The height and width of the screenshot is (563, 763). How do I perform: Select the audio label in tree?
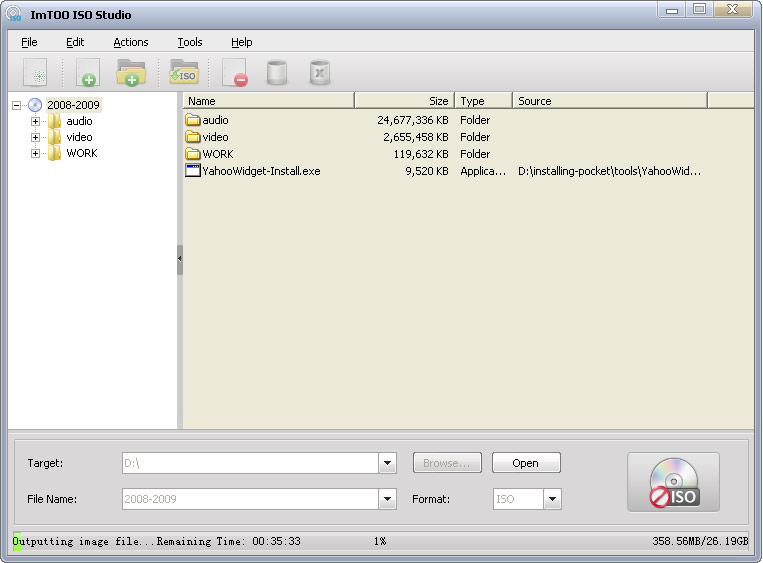(x=79, y=121)
